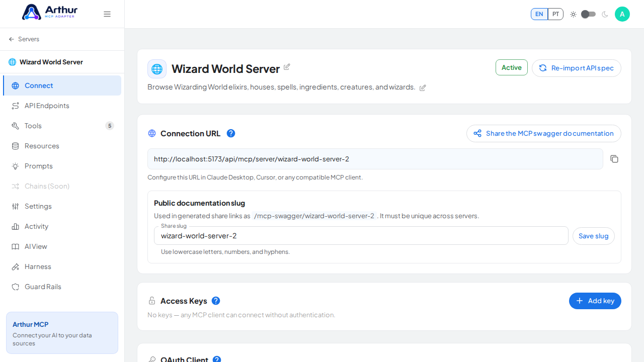Open Access Keys help question icon
Image resolution: width=644 pixels, height=362 pixels.
click(x=216, y=301)
